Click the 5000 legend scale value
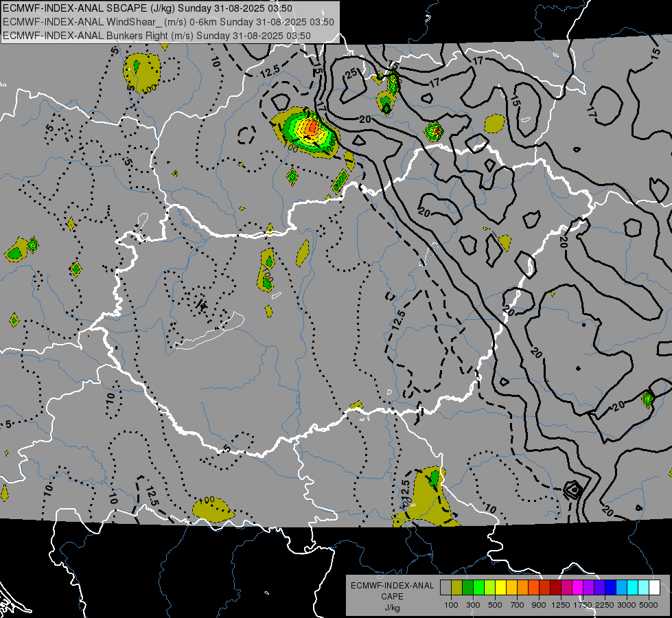This screenshot has height=618, width=672. (649, 605)
